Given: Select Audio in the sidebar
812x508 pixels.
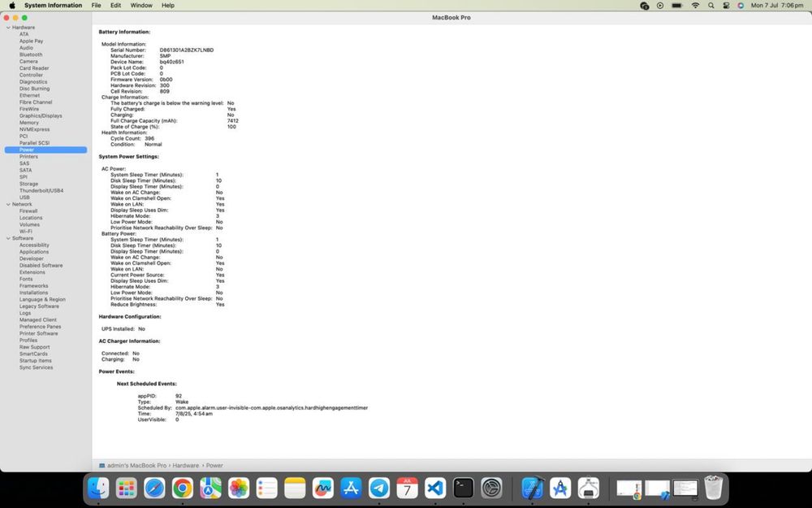Looking at the screenshot, I should click(x=26, y=48).
